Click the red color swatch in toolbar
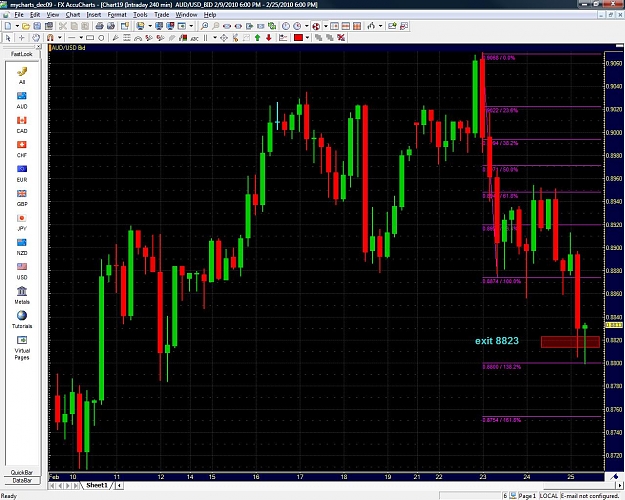The image size is (625, 500). click(298, 38)
